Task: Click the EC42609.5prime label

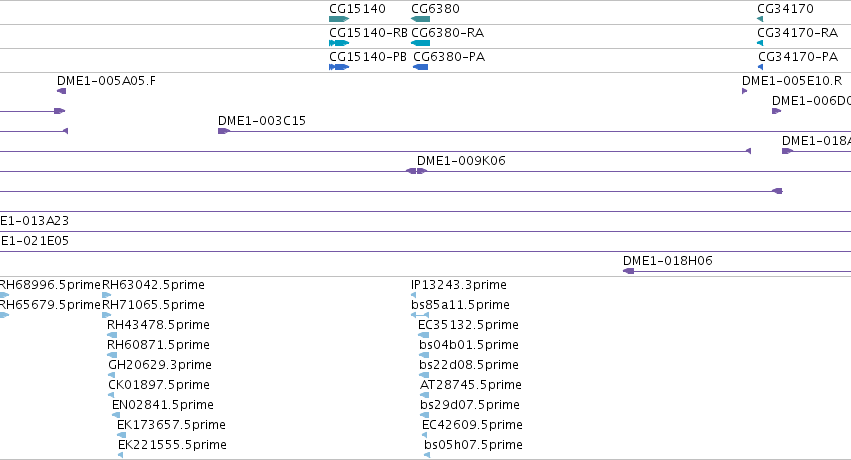Action: coord(472,425)
